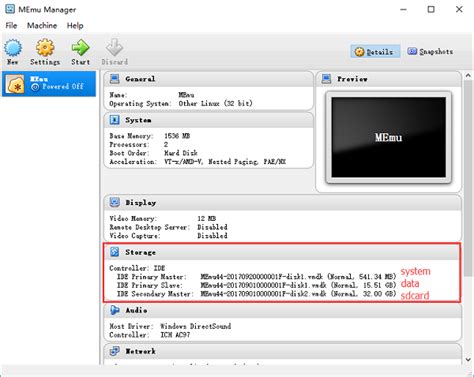Click the Discard toolbar icon
474x377 pixels.
pos(114,48)
